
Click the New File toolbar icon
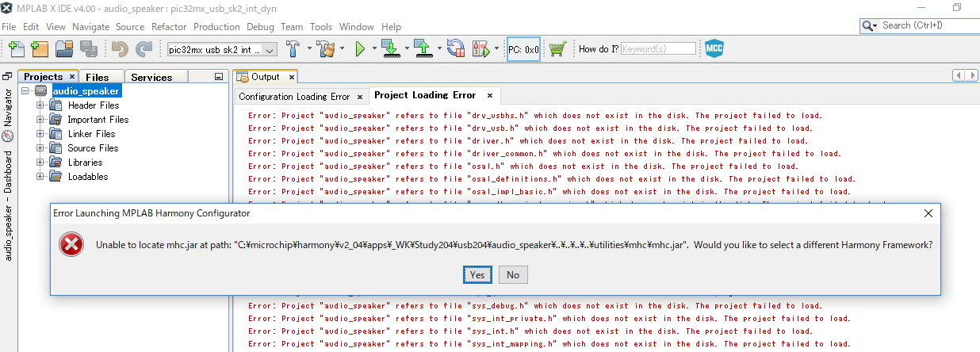click(x=16, y=49)
